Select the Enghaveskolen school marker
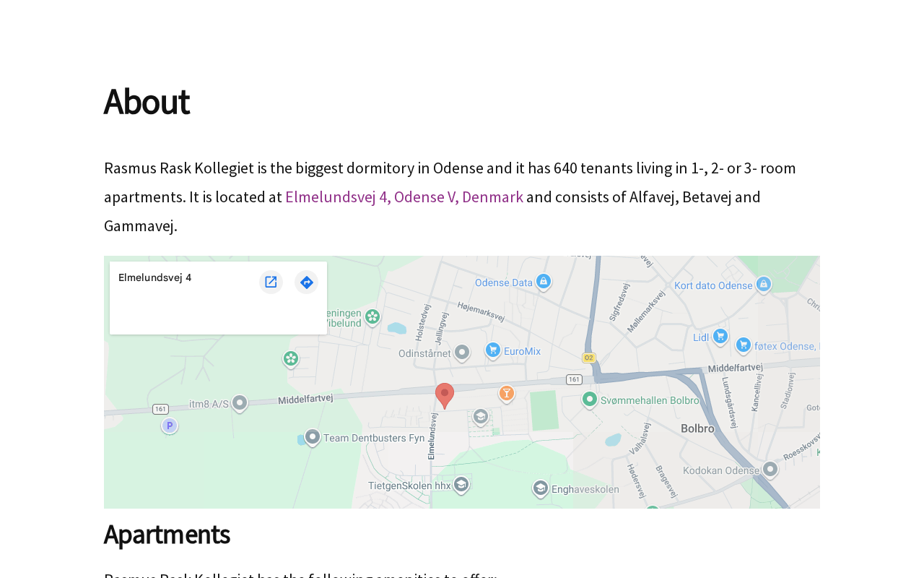Image resolution: width=924 pixels, height=578 pixels. 541,488
